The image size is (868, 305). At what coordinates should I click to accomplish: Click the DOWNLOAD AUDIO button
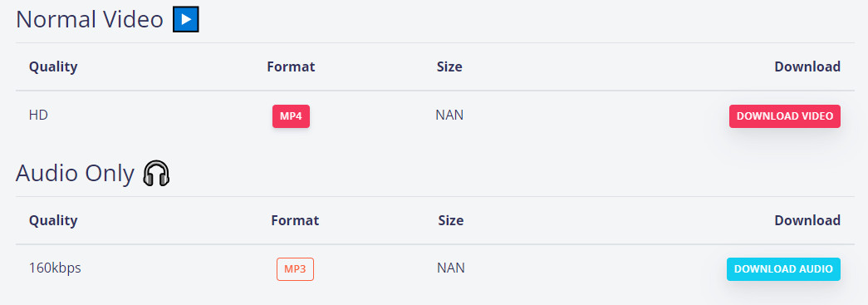pos(783,269)
